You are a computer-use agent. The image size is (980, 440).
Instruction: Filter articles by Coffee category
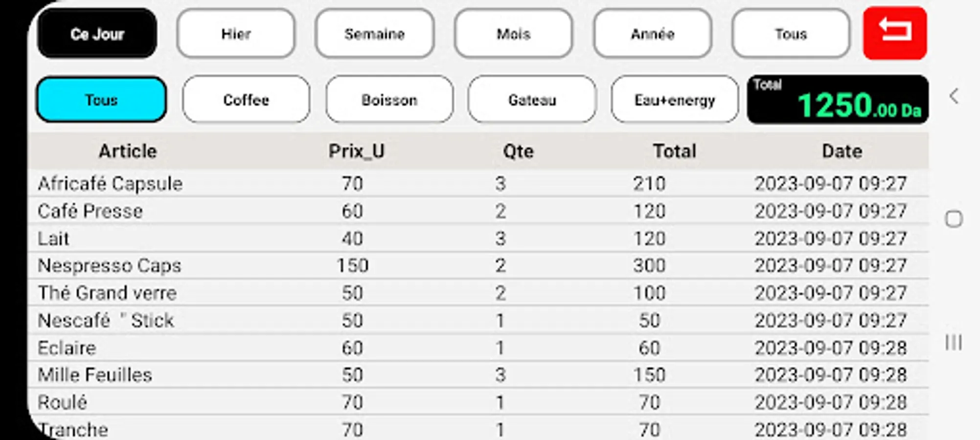(246, 100)
